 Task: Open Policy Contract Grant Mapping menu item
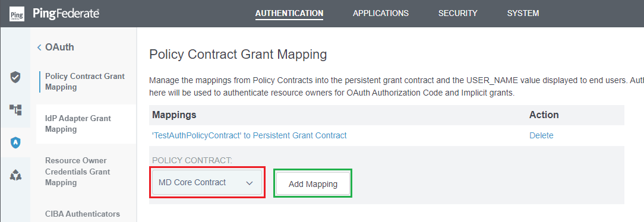[85, 82]
